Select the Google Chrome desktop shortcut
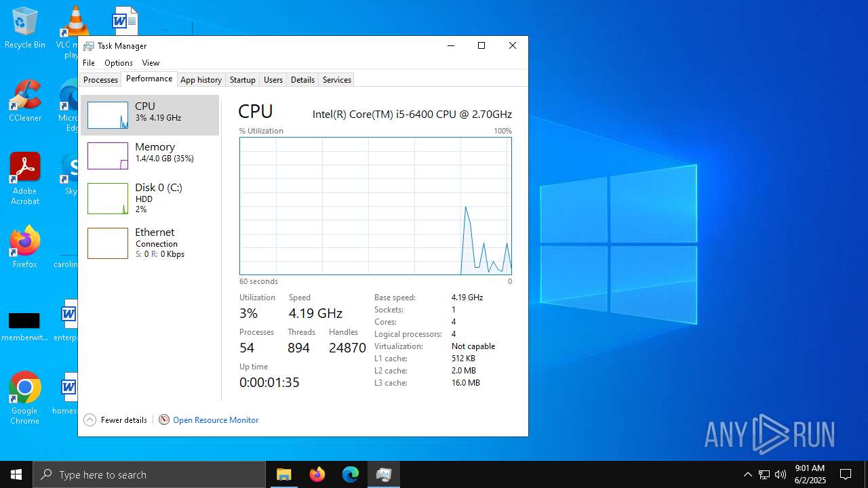 [24, 399]
